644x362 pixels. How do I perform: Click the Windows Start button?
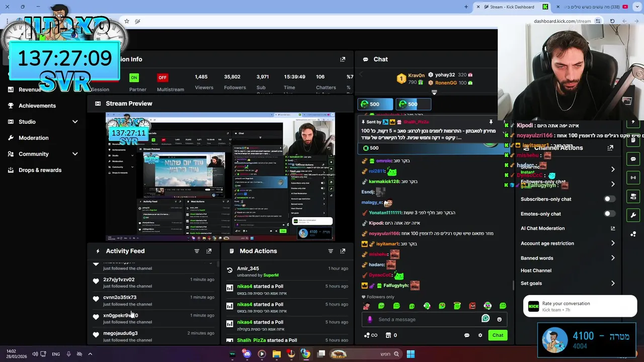click(x=411, y=354)
